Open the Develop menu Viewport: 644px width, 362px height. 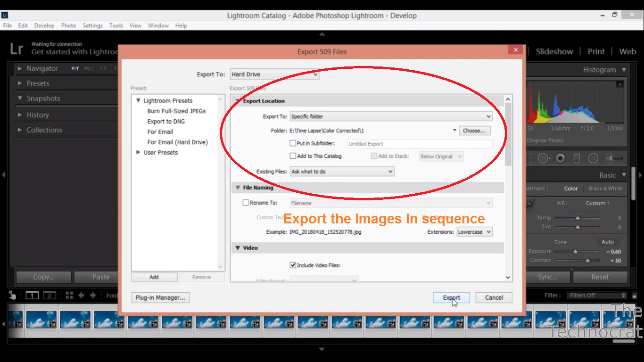pos(44,25)
